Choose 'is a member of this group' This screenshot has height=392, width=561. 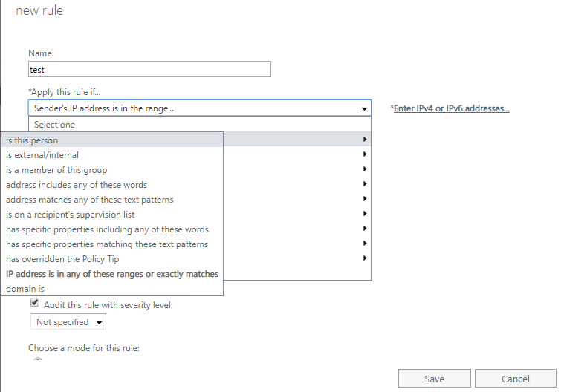tap(56, 170)
